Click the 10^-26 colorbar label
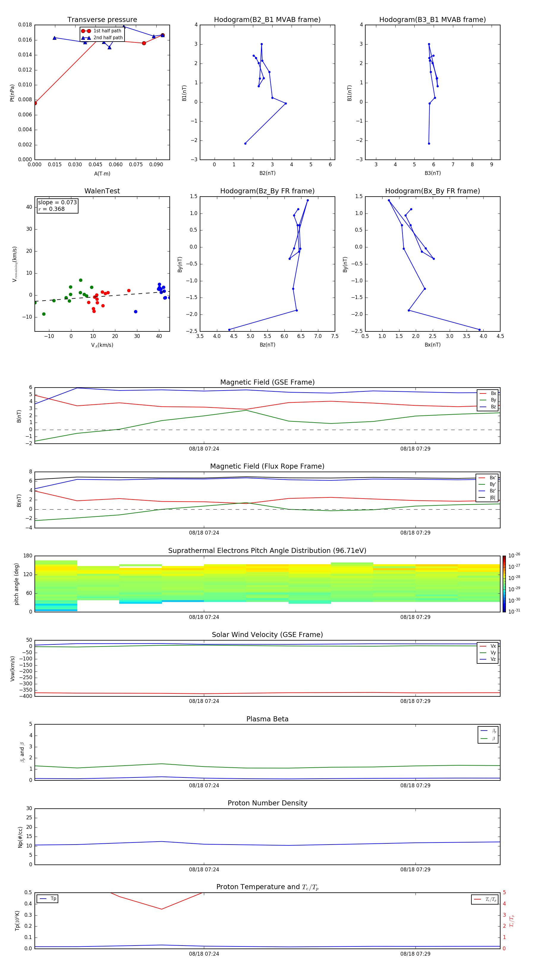This screenshot has width=535, height=980. point(514,555)
